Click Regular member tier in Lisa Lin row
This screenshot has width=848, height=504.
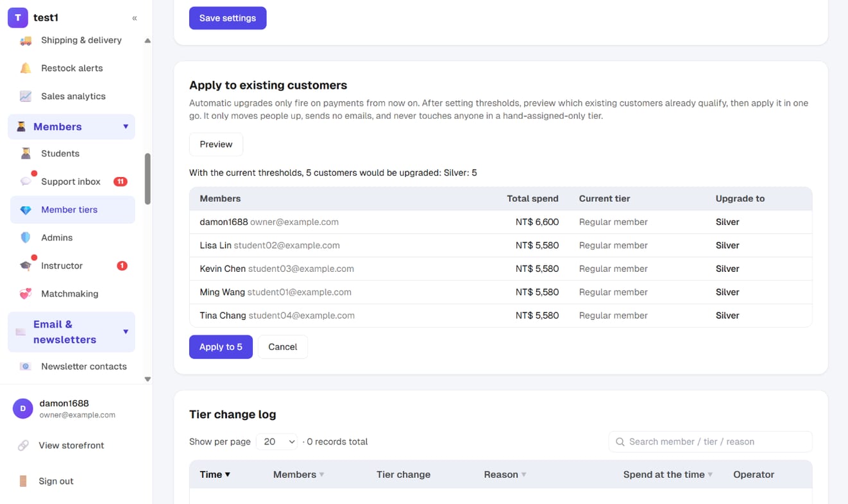click(x=613, y=246)
